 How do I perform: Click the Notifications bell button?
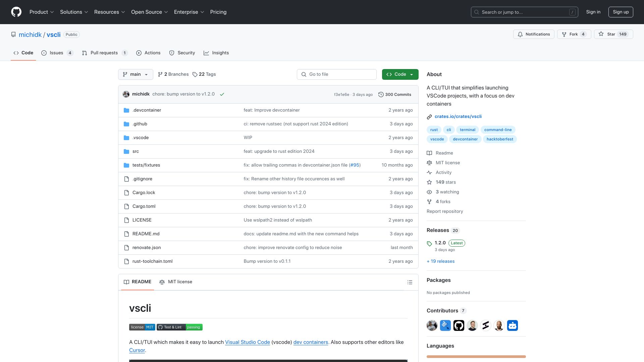pos(534,34)
